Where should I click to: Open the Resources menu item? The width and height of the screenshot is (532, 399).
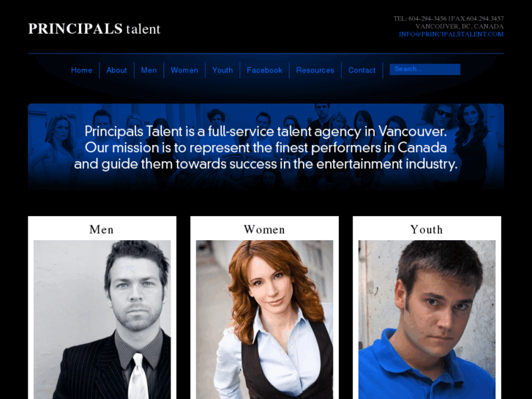pyautogui.click(x=315, y=70)
